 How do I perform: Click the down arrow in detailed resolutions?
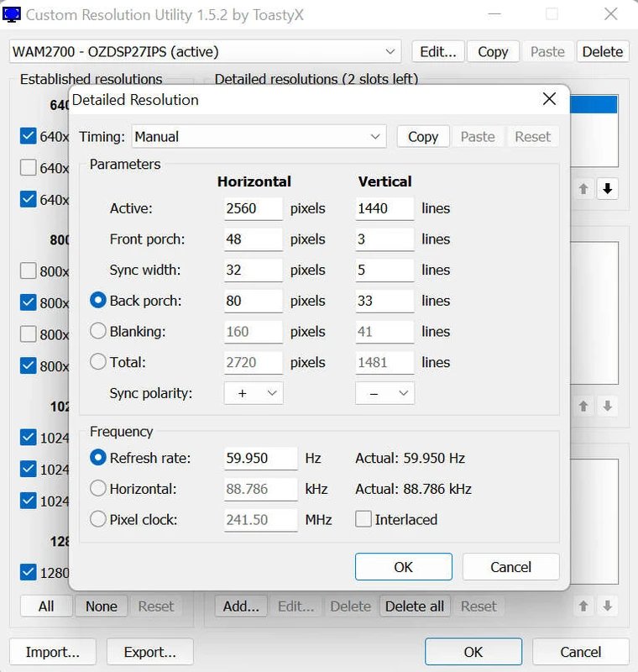(608, 189)
